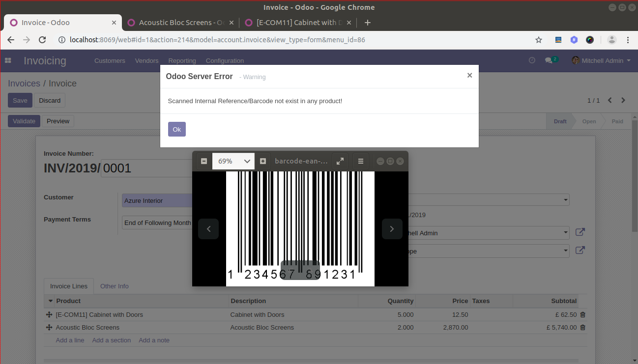The width and height of the screenshot is (638, 364).
Task: Open sales team dropdown arrow
Action: click(x=566, y=251)
